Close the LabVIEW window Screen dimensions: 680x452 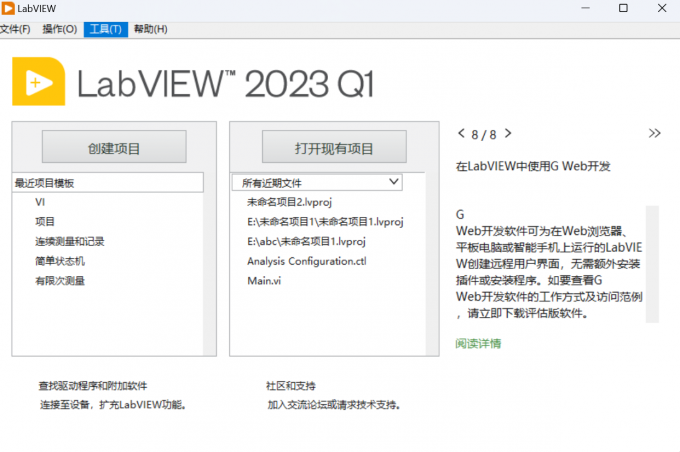(662, 8)
